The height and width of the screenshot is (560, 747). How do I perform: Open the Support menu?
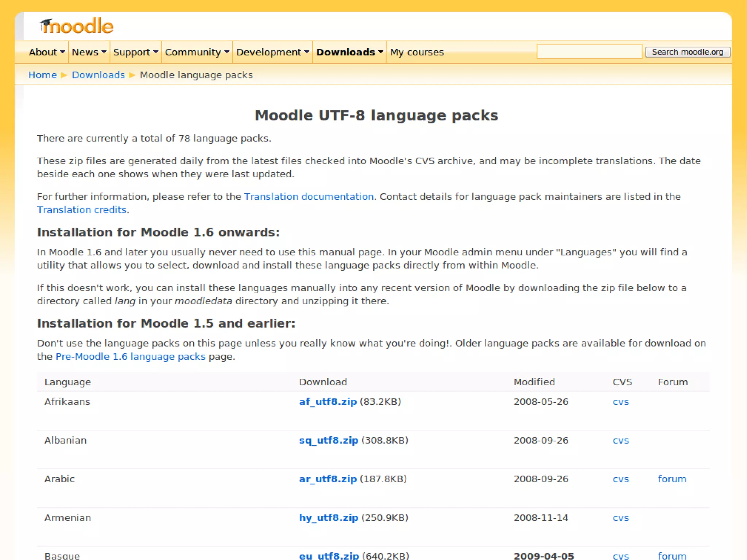coord(136,52)
